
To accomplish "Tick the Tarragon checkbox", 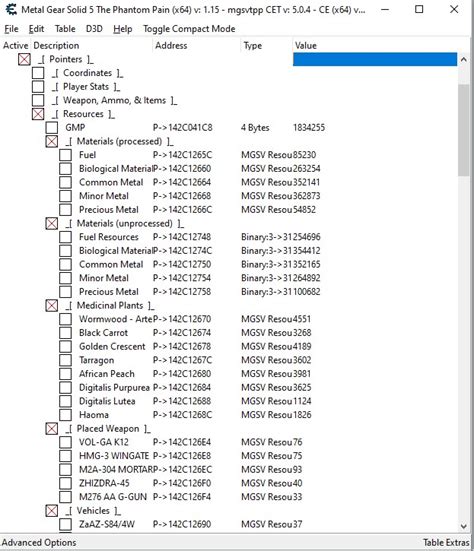I will click(x=65, y=360).
